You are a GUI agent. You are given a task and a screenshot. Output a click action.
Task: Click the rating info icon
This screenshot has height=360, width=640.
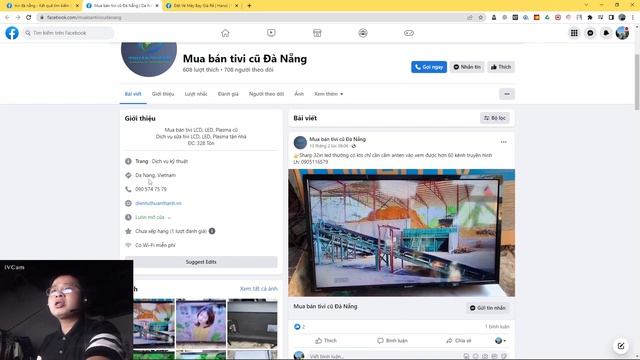212,231
